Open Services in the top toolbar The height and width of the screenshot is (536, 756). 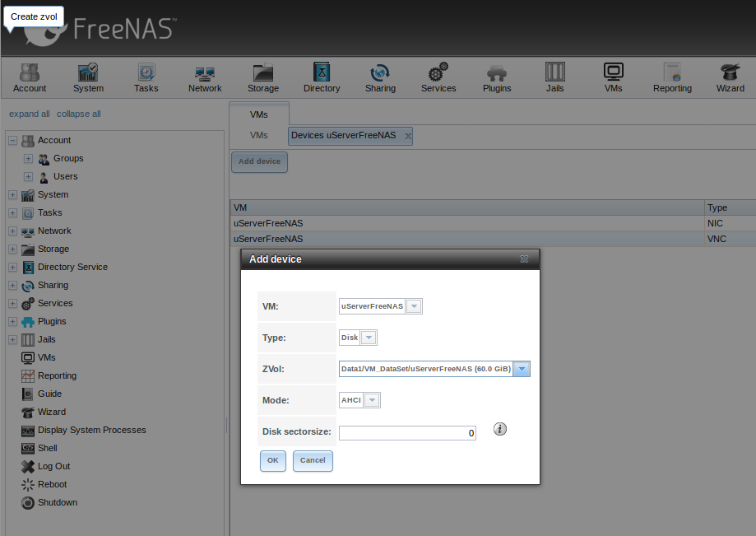pos(438,77)
